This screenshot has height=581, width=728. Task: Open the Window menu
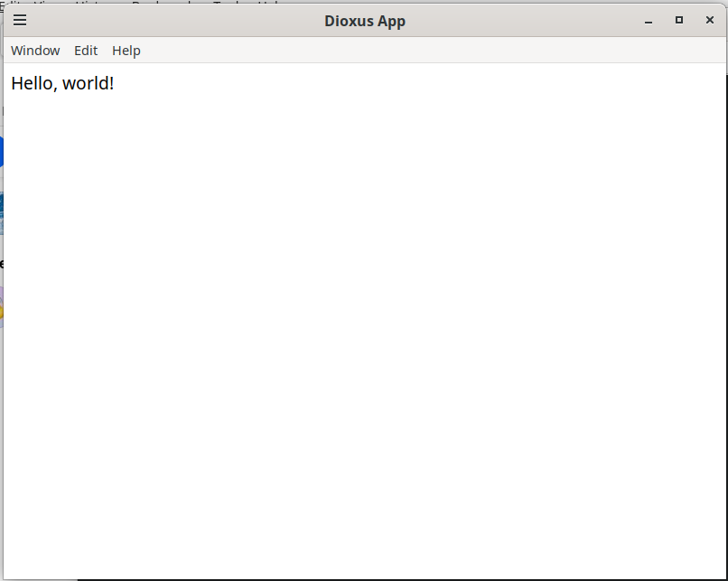point(35,51)
